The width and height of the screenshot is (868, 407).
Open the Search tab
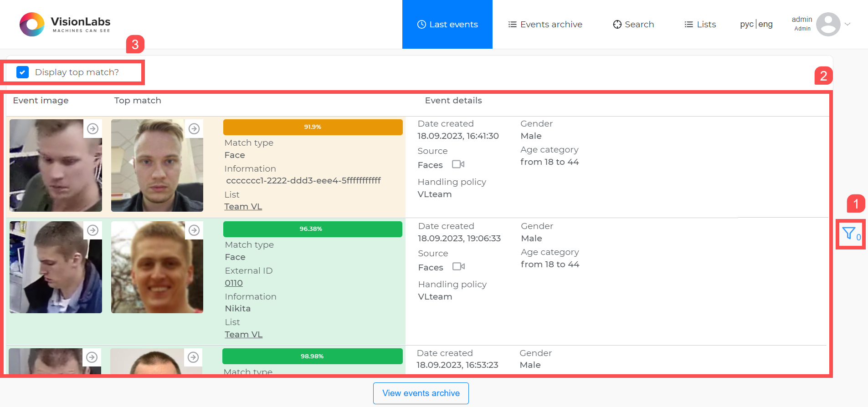pos(633,25)
